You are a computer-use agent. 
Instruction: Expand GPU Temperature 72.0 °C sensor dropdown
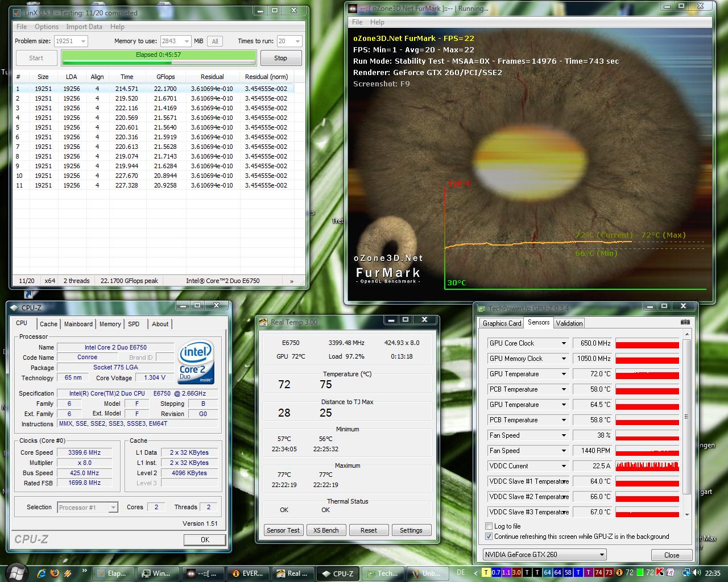[564, 374]
